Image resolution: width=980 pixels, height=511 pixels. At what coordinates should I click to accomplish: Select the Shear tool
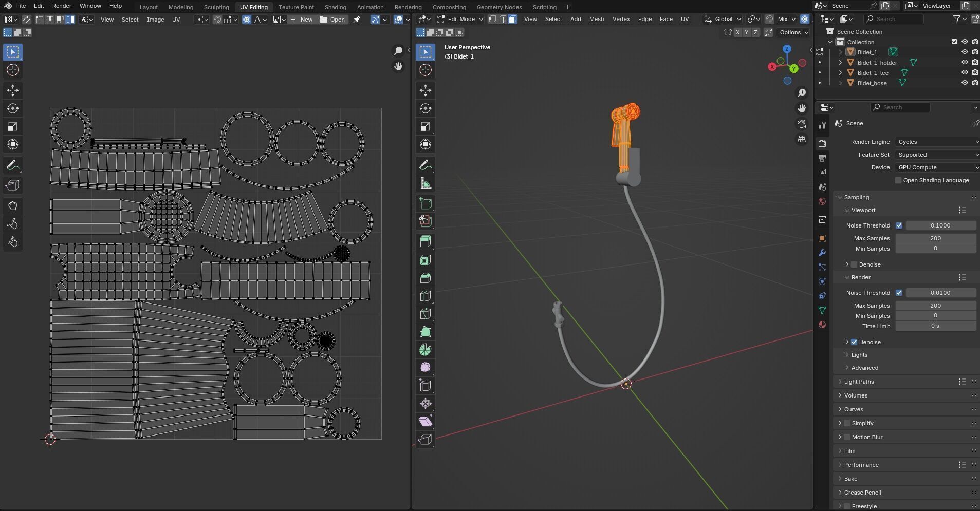pos(426,422)
